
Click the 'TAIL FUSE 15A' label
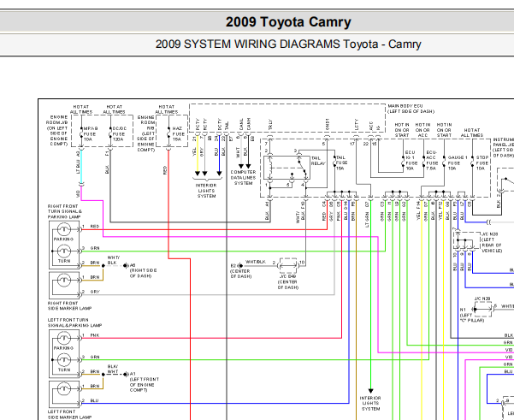(x=341, y=163)
